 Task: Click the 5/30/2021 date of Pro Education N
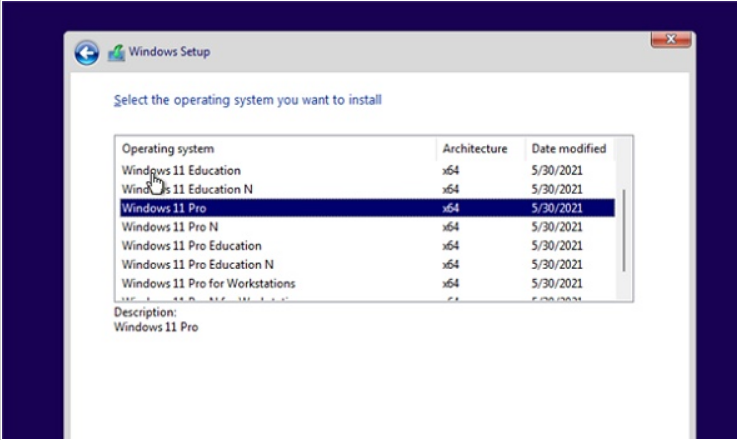[x=558, y=265]
